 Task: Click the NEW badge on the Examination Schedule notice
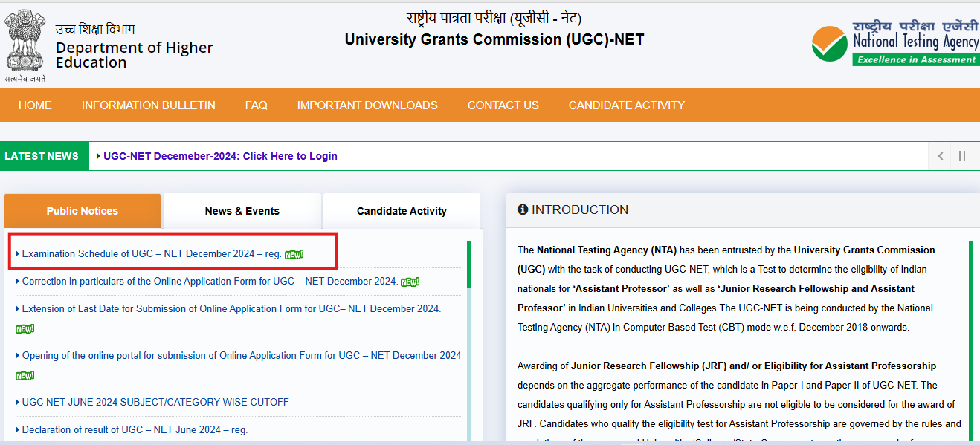(x=295, y=253)
